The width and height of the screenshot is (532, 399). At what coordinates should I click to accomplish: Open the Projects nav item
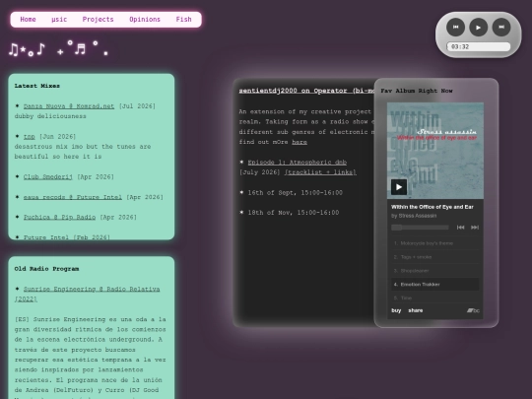98,20
